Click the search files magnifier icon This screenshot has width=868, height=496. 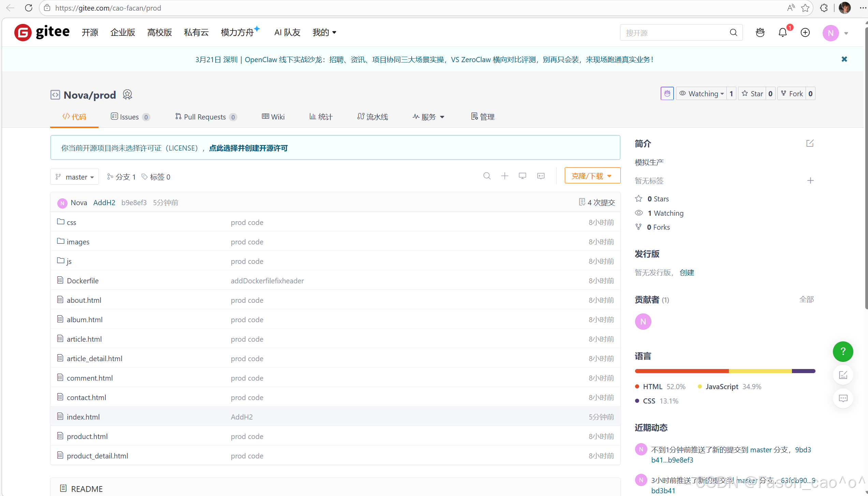click(x=487, y=176)
